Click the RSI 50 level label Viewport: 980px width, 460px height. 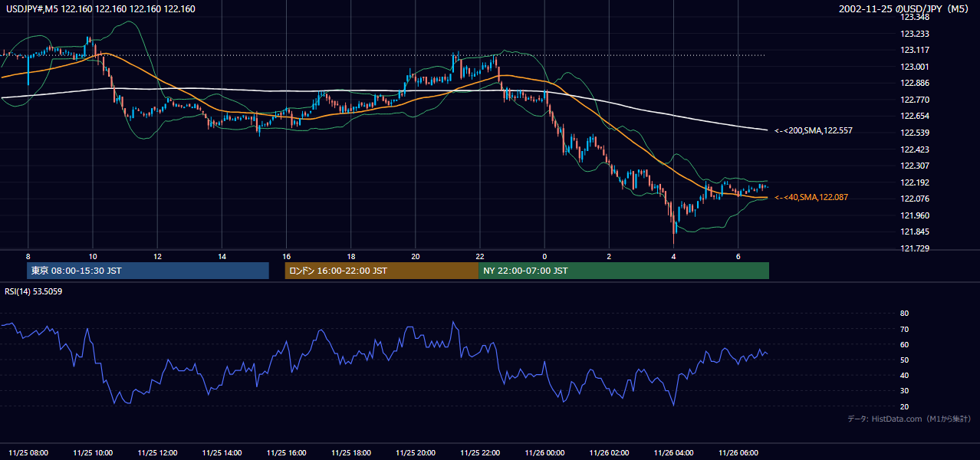tap(904, 360)
